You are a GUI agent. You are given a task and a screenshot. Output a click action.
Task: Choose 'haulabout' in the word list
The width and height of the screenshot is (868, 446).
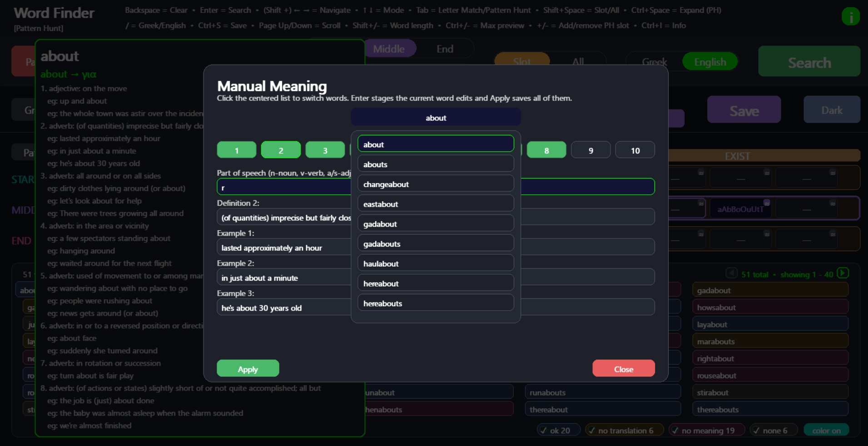tap(436, 263)
